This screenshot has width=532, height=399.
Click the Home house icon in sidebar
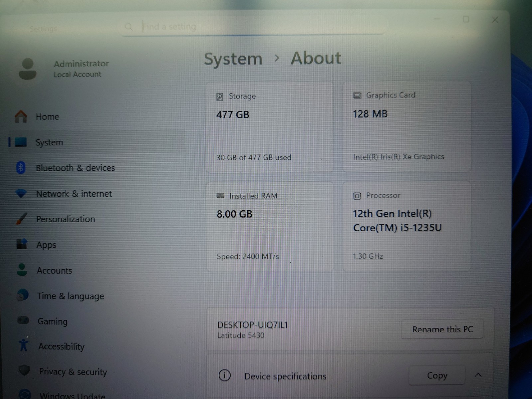(x=21, y=116)
